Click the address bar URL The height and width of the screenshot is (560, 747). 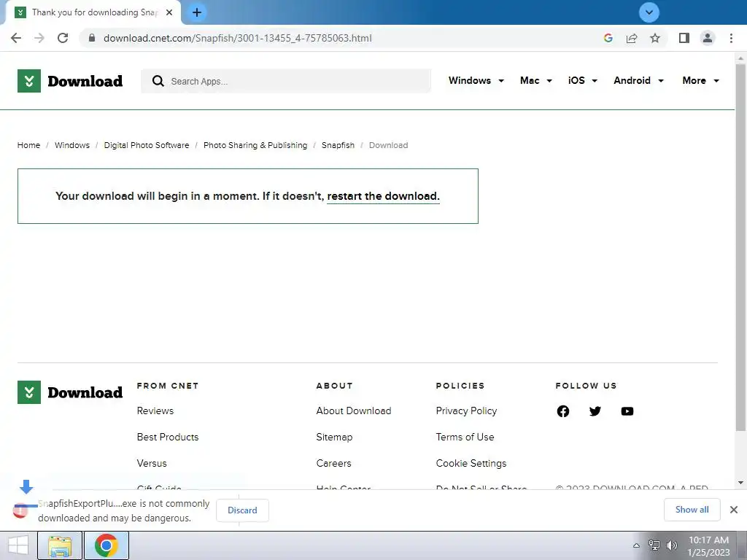(x=237, y=38)
